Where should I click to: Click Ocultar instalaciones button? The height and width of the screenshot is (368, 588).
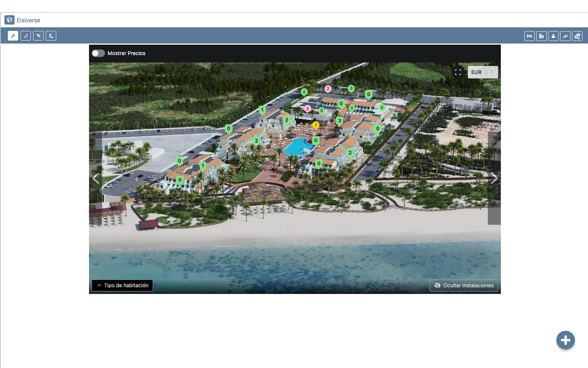tap(464, 285)
